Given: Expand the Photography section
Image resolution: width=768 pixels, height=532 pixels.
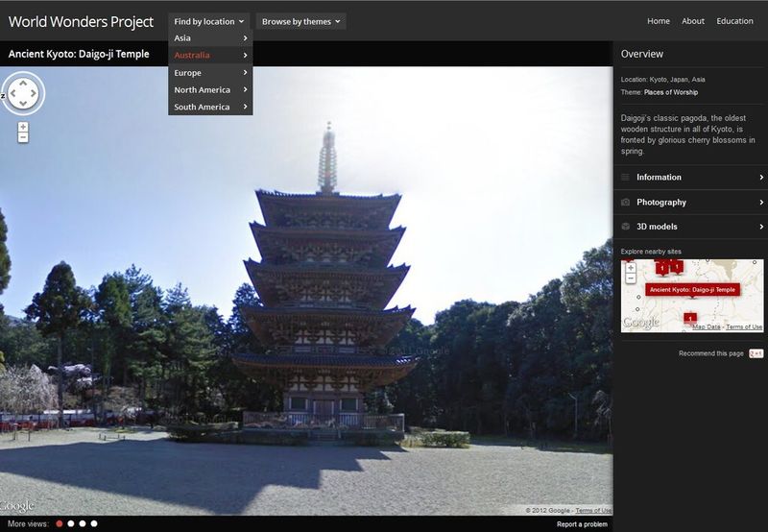Looking at the screenshot, I should [x=690, y=203].
